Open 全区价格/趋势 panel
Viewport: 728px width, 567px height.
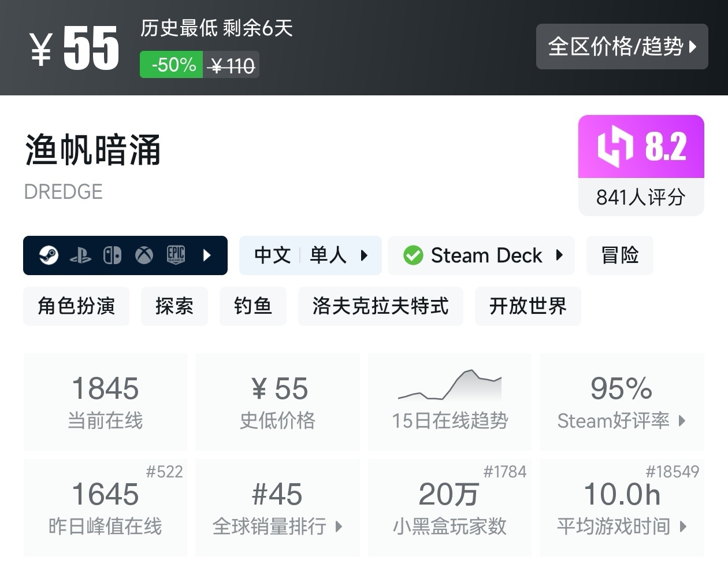click(x=622, y=47)
